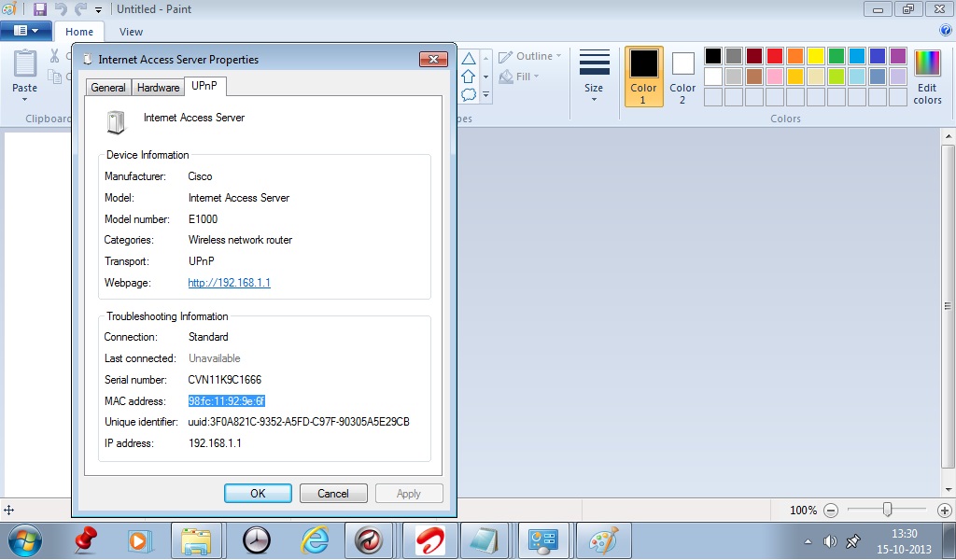
Task: Pick the red color swatch
Action: point(775,56)
